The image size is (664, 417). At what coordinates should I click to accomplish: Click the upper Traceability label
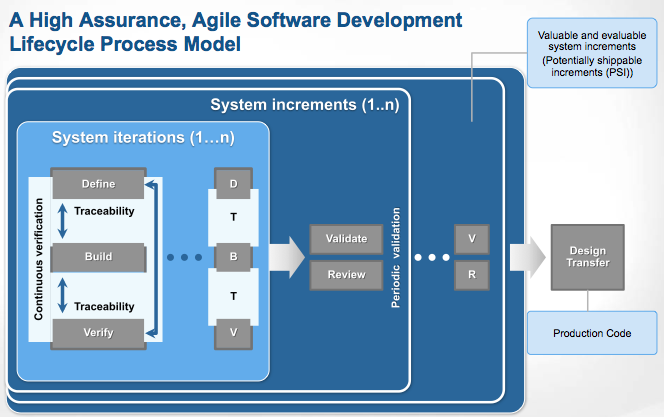pos(104,211)
